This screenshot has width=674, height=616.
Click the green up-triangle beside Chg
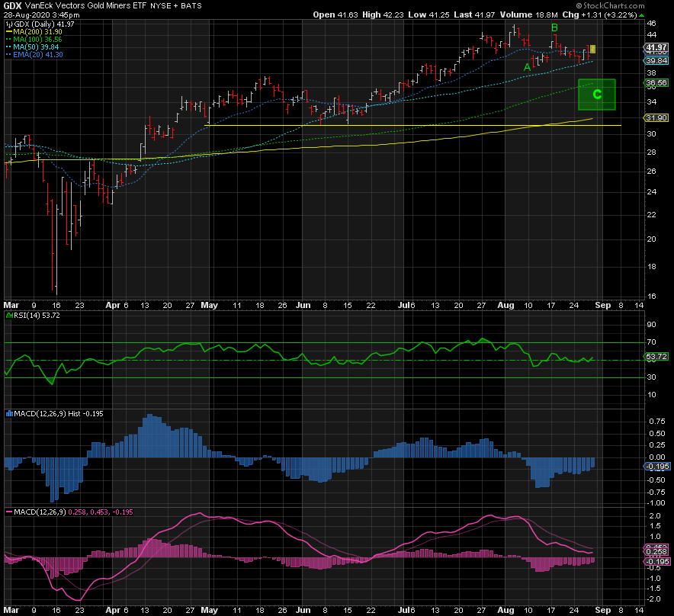pos(642,15)
